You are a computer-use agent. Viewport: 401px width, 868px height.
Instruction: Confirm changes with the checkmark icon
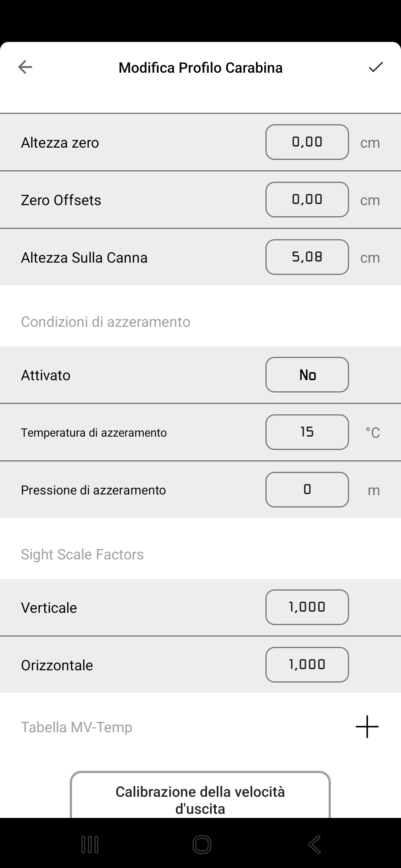point(375,67)
